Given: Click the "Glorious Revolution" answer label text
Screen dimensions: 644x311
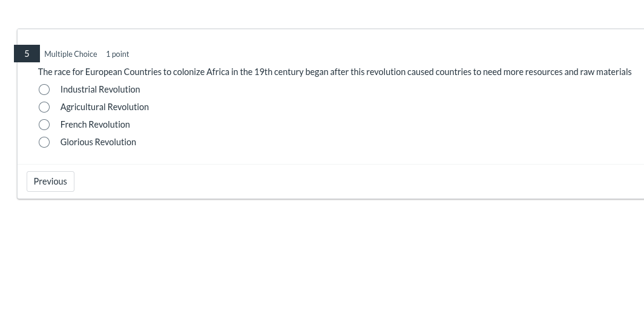Looking at the screenshot, I should click(98, 142).
